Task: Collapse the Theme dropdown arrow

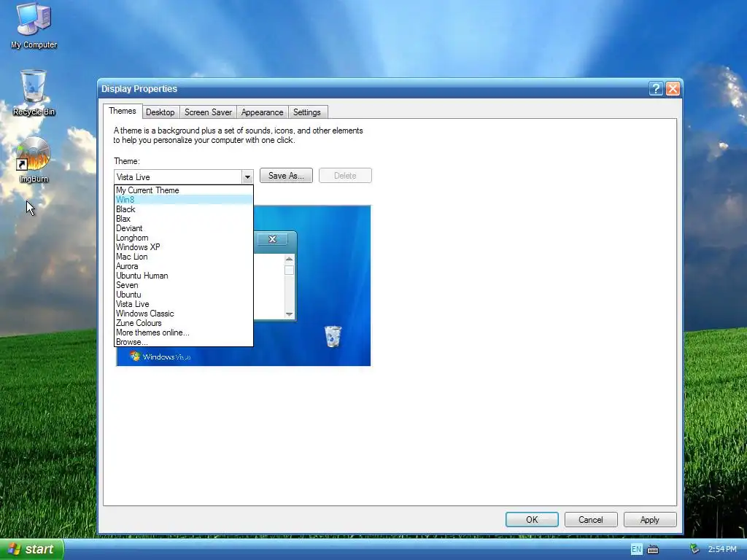Action: pyautogui.click(x=247, y=177)
